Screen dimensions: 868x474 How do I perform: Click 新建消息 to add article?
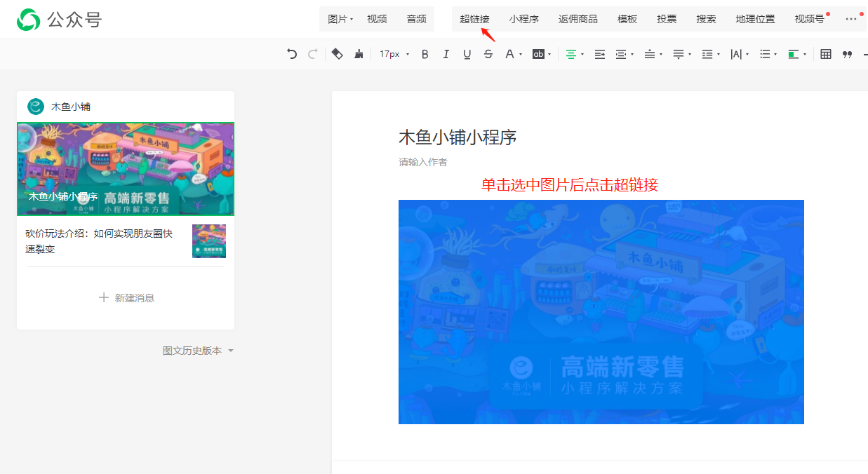pyautogui.click(x=126, y=298)
